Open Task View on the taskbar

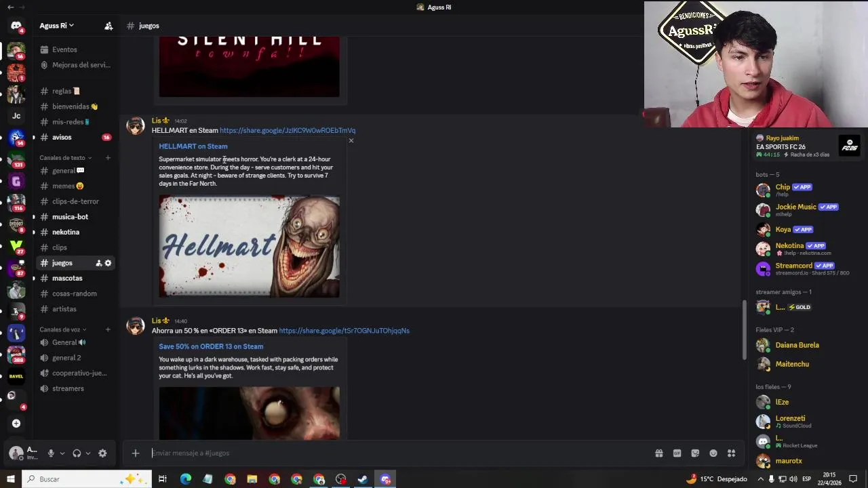coord(163,479)
